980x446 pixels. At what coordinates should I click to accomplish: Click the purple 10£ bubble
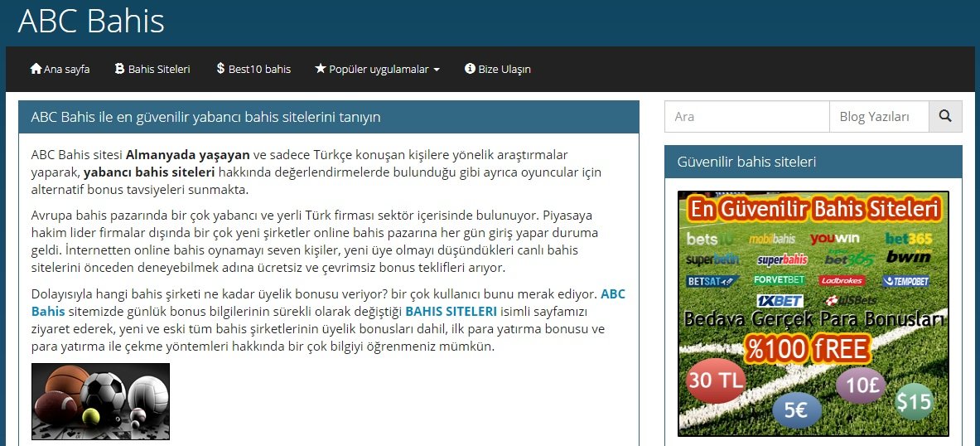862,385
